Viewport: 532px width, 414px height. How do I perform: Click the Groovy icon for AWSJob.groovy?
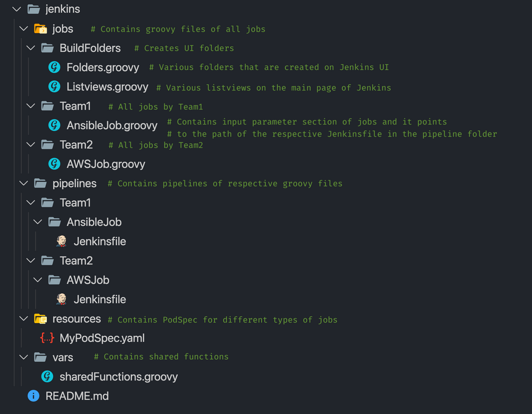click(54, 164)
